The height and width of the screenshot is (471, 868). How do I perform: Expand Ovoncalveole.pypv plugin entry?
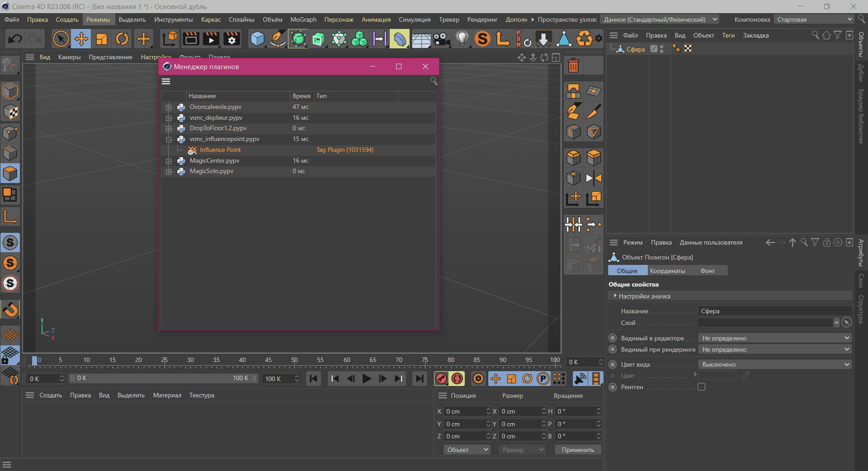pos(169,107)
